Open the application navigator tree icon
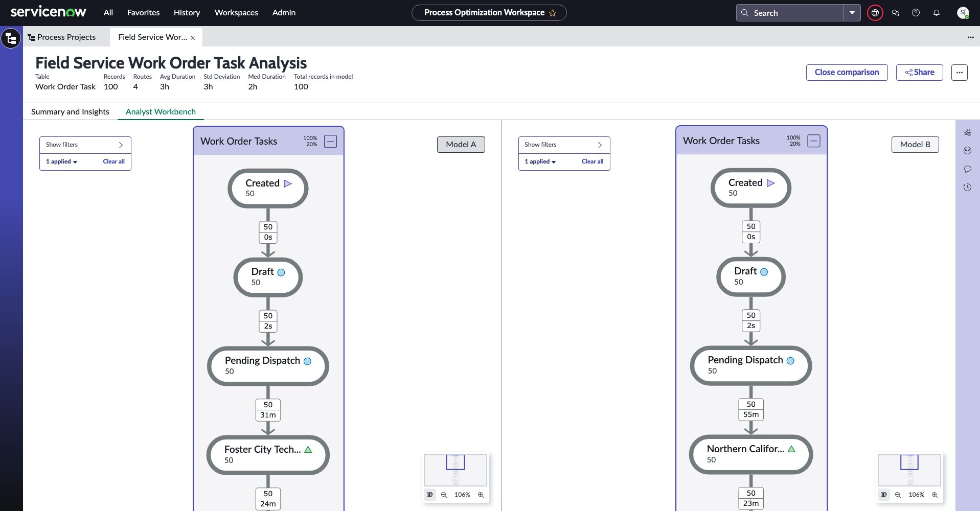Image resolution: width=980 pixels, height=511 pixels. [11, 38]
